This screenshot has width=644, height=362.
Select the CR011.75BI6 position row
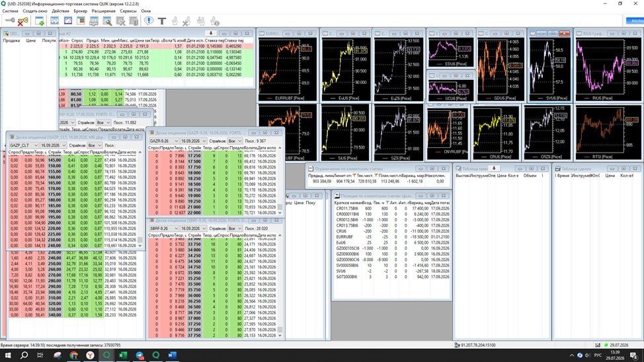click(x=392, y=208)
